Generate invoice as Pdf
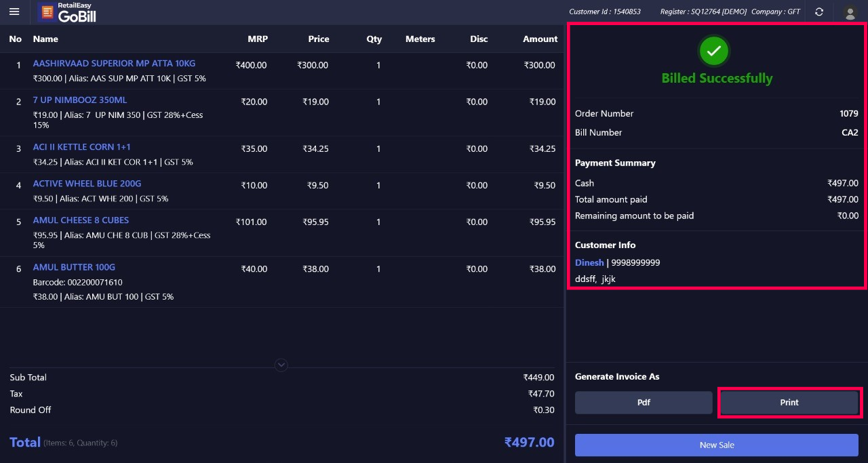Screen dimensions: 868x463 click(x=644, y=403)
